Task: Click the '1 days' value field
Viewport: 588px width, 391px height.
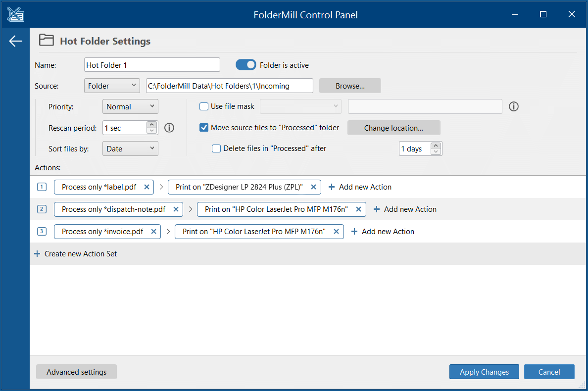Action: coord(415,148)
